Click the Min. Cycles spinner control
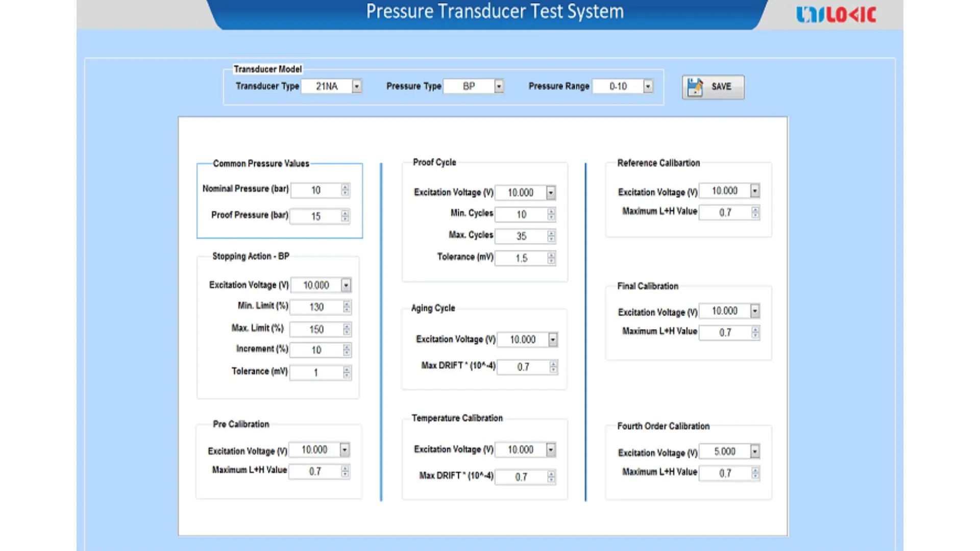 pyautogui.click(x=551, y=214)
